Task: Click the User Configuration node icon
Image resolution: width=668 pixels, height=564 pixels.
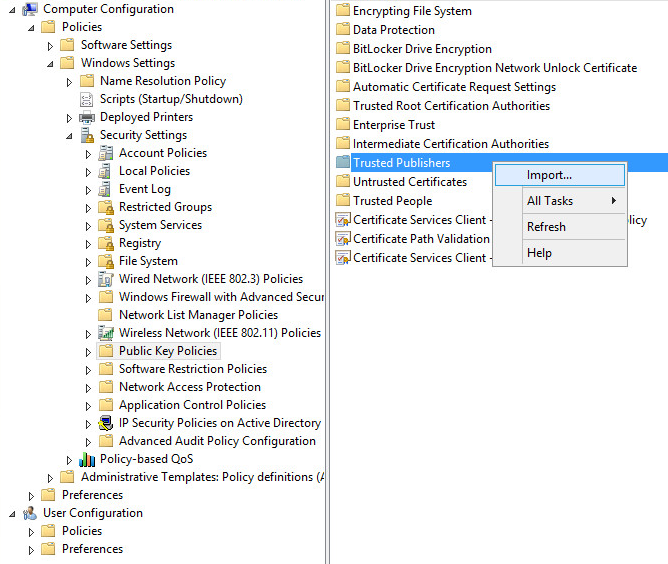Action: pos(30,513)
